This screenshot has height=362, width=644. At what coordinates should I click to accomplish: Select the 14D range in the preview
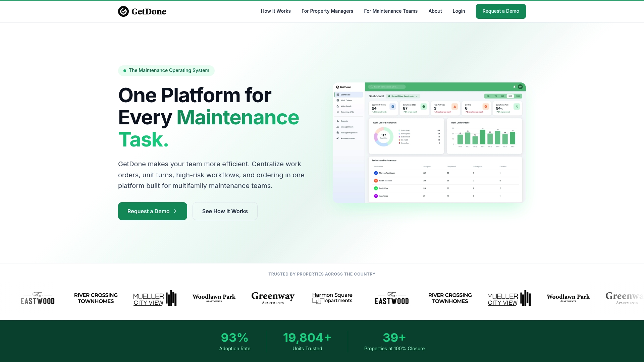click(503, 96)
